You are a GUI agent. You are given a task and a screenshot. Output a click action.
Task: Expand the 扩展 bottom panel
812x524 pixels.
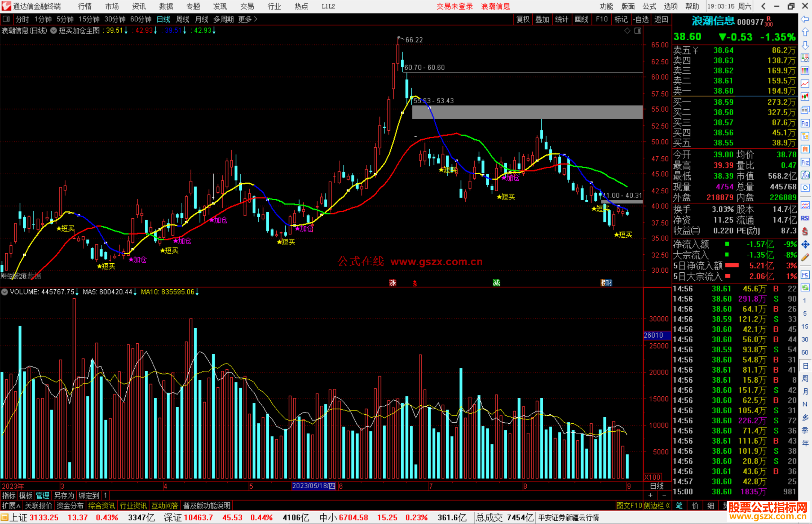(x=11, y=506)
